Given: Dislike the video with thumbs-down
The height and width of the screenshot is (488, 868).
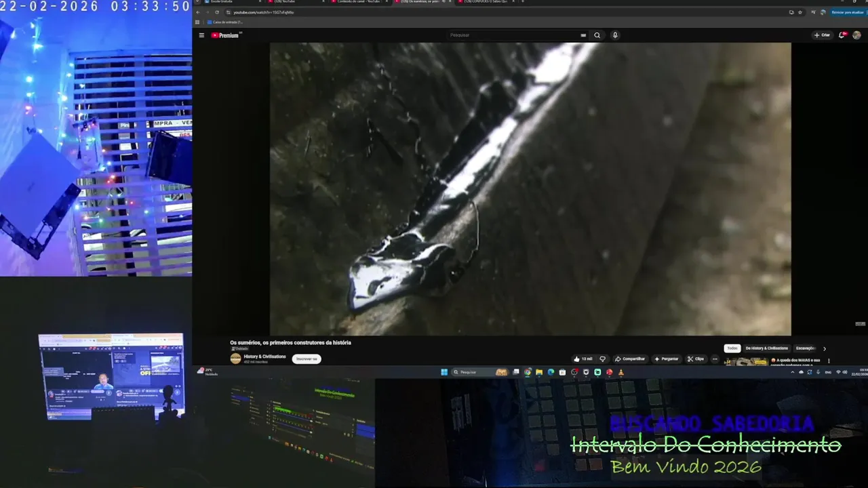Looking at the screenshot, I should click(602, 359).
